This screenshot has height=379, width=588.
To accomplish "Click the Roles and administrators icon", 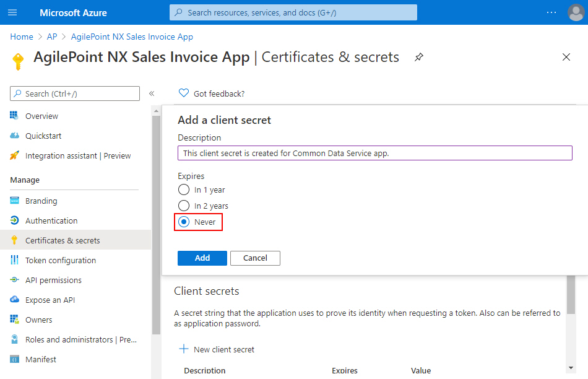I will click(x=14, y=339).
